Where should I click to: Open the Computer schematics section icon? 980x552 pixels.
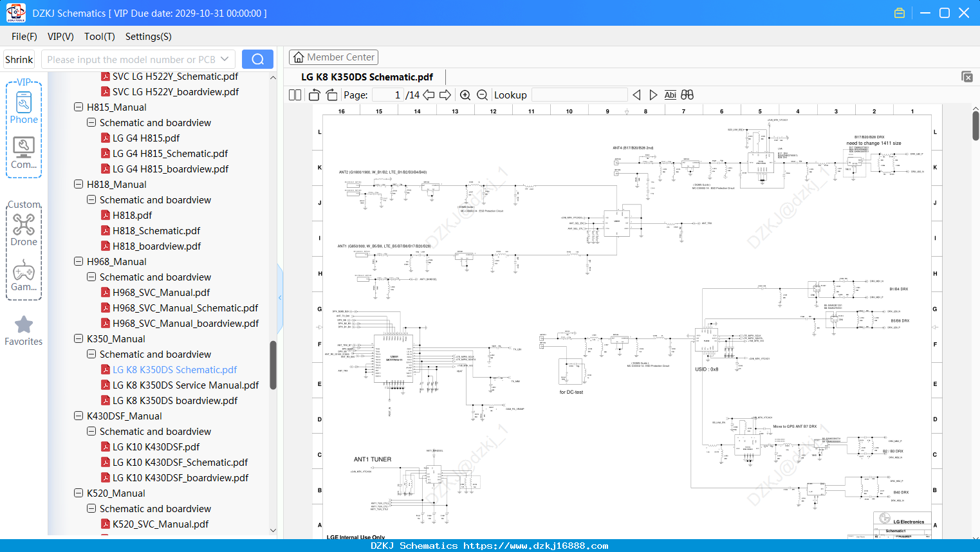[24, 147]
